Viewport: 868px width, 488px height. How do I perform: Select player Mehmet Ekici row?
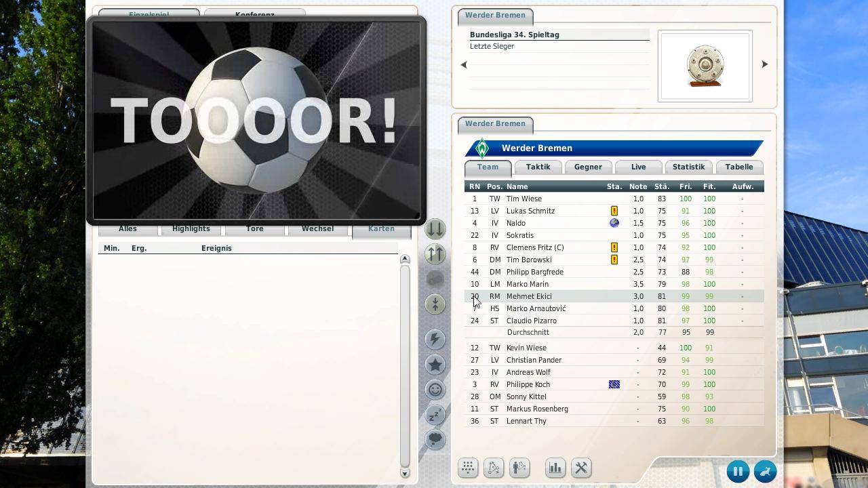tap(614, 296)
